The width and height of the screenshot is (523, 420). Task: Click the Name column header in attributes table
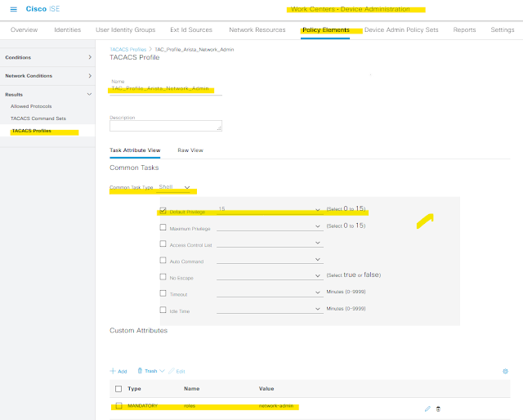(192, 389)
